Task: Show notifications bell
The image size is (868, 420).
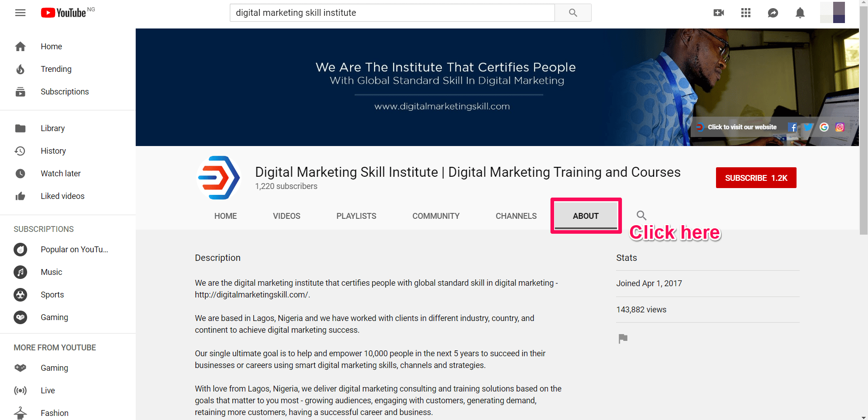Action: pos(800,13)
